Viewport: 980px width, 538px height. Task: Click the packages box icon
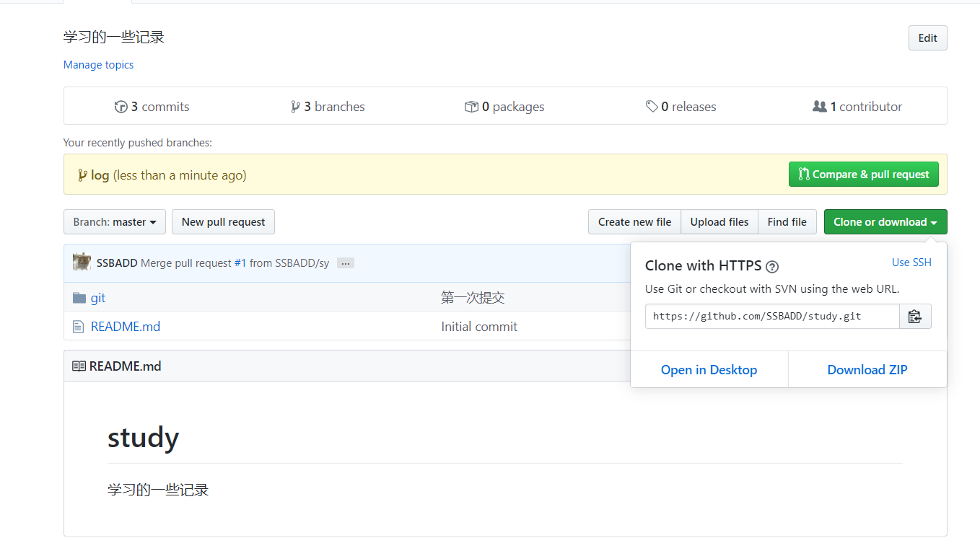[471, 107]
